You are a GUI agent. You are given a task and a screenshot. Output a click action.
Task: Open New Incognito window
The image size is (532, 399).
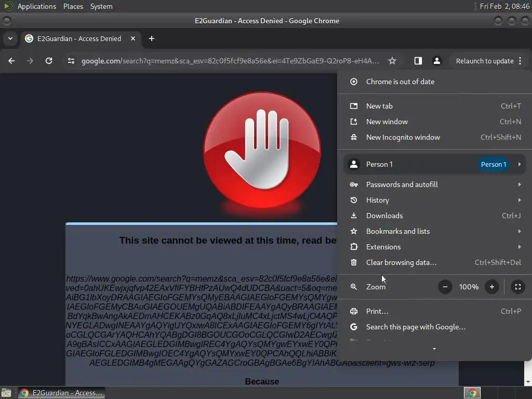click(x=435, y=137)
